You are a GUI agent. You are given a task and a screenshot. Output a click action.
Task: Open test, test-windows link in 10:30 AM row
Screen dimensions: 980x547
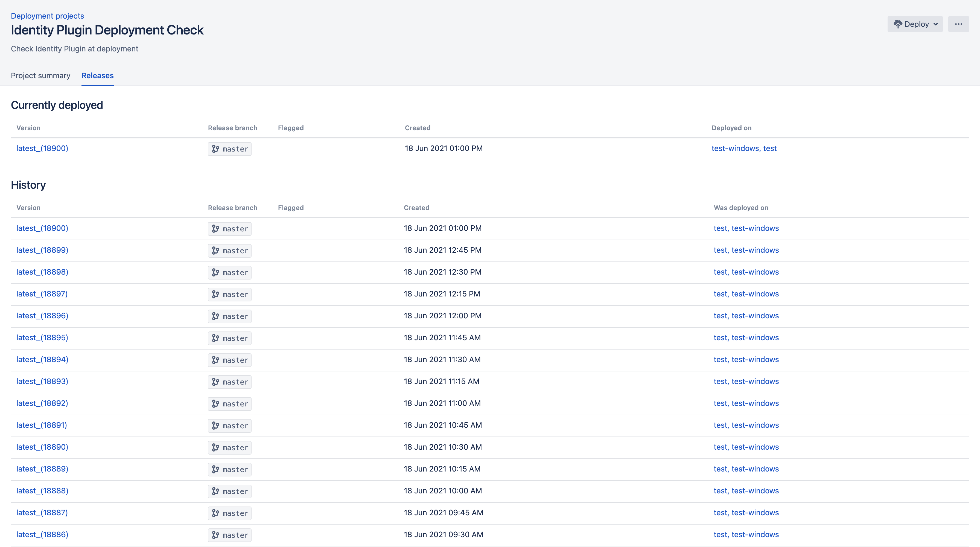(746, 447)
